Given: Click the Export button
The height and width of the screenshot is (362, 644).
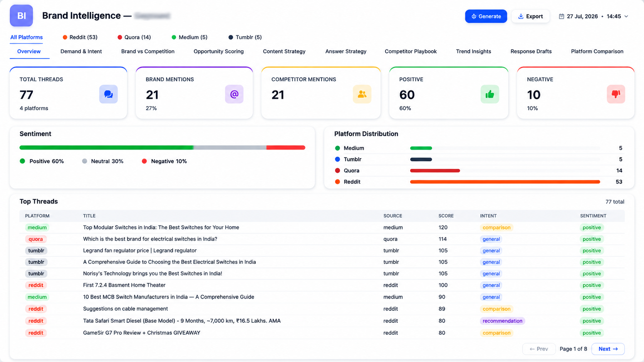Looking at the screenshot, I should point(530,16).
